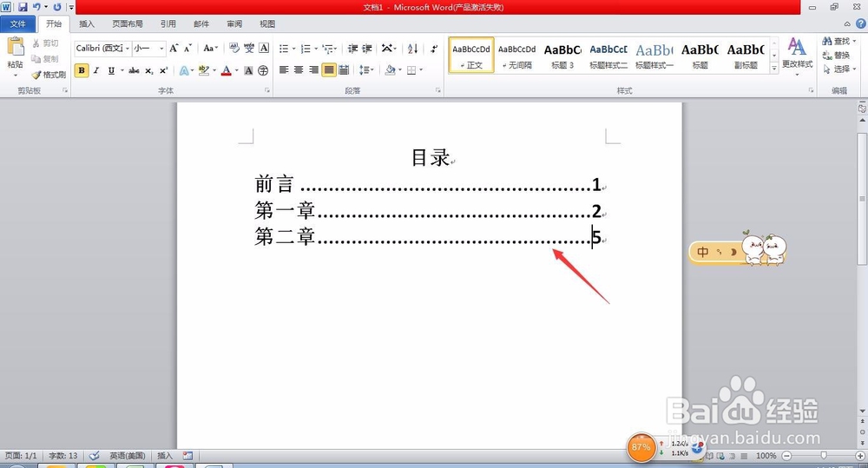The image size is (868, 468).
Task: Click the Undo icon in quick access toolbar
Action: 36,7
